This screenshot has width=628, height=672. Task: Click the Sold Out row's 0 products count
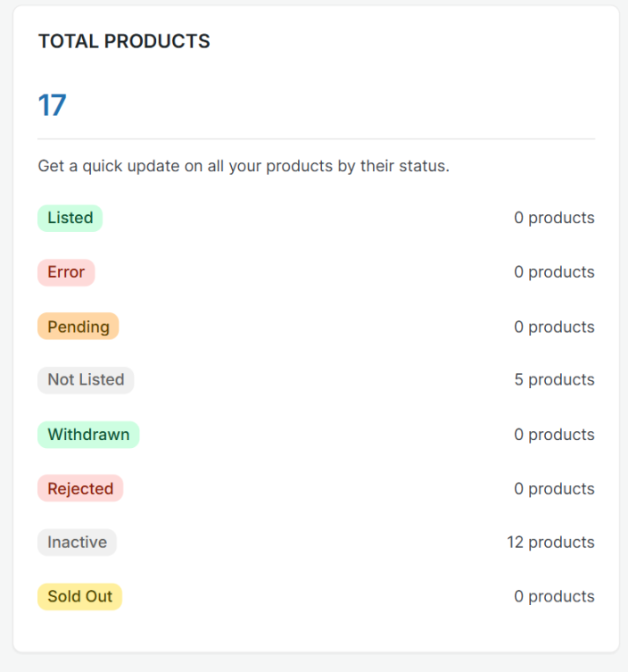tap(553, 597)
